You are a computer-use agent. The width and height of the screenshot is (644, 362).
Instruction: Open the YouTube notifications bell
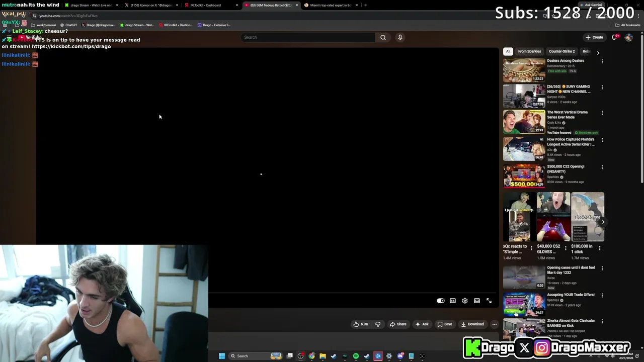[x=614, y=37]
